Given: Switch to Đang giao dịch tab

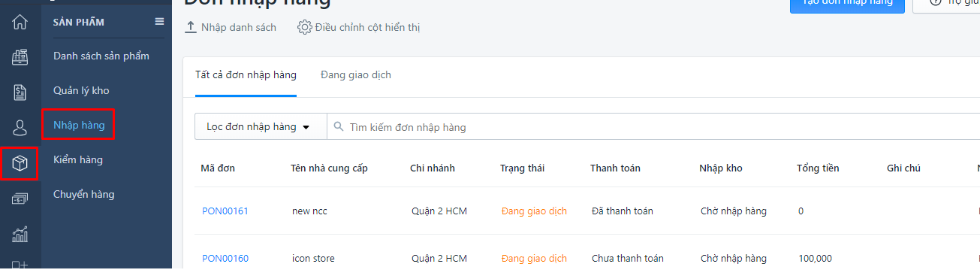Looking at the screenshot, I should [355, 74].
